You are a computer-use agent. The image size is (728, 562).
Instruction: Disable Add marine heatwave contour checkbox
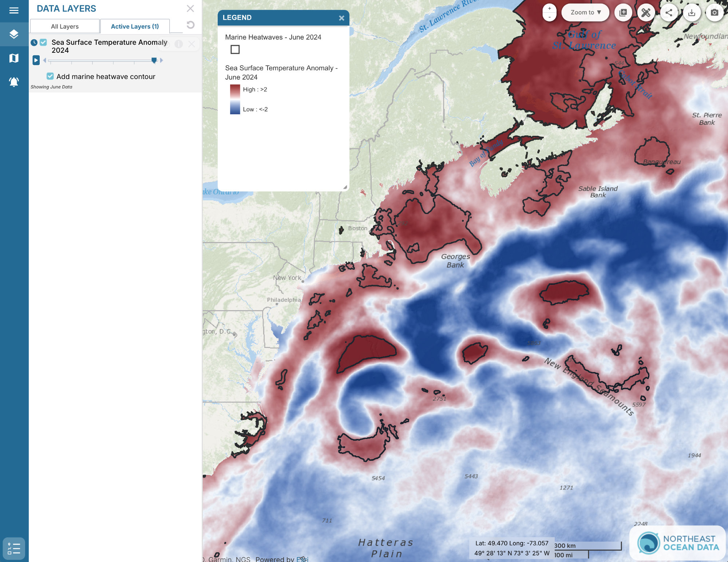(x=50, y=76)
